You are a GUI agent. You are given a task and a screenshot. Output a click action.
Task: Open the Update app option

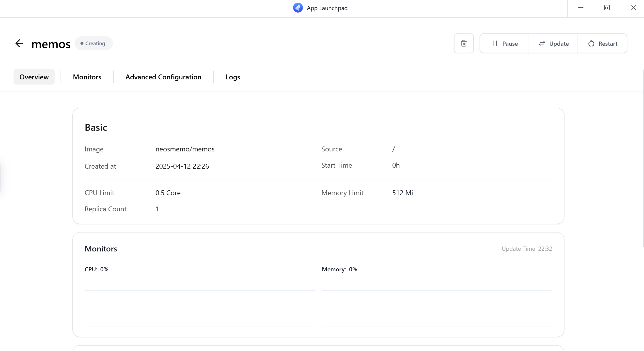click(553, 44)
